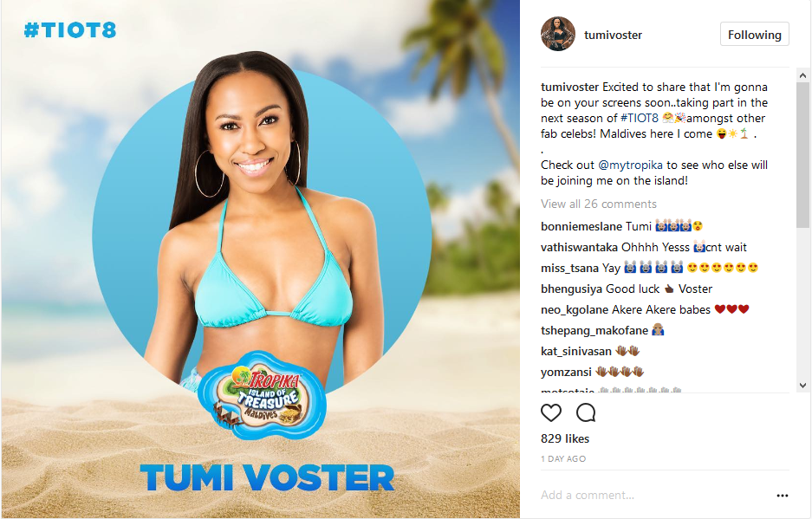The width and height of the screenshot is (812, 519).
Task: Click the comments scrollbar thumb
Action: tap(802, 154)
